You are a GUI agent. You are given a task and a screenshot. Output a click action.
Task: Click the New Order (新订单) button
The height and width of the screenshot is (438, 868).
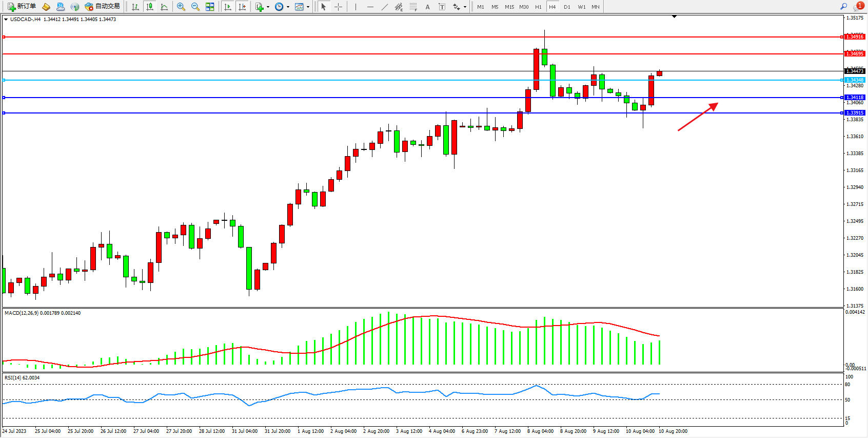coord(22,7)
